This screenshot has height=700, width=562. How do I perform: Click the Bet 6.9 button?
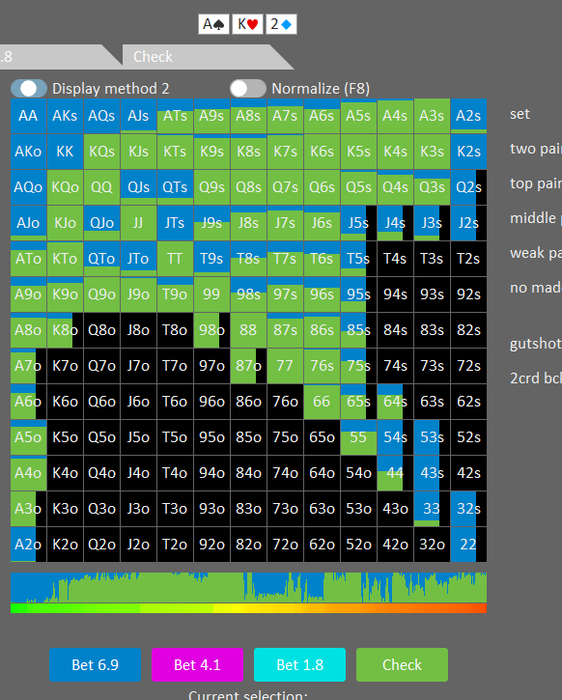point(95,665)
